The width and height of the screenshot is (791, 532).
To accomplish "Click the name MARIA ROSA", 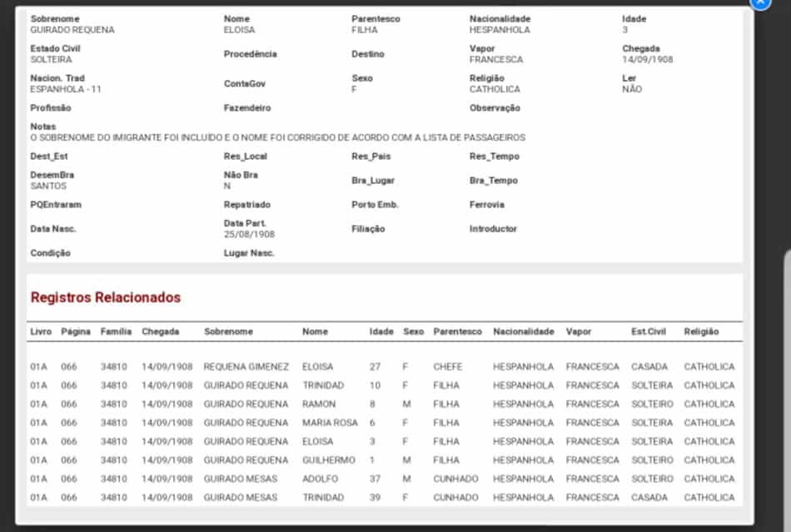I will pyautogui.click(x=330, y=423).
